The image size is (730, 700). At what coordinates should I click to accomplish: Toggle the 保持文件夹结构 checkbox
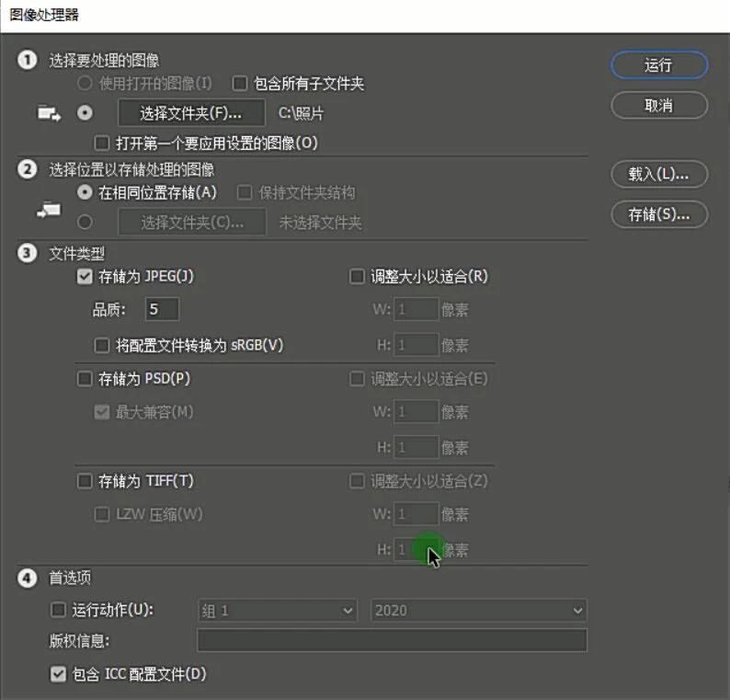pyautogui.click(x=245, y=192)
